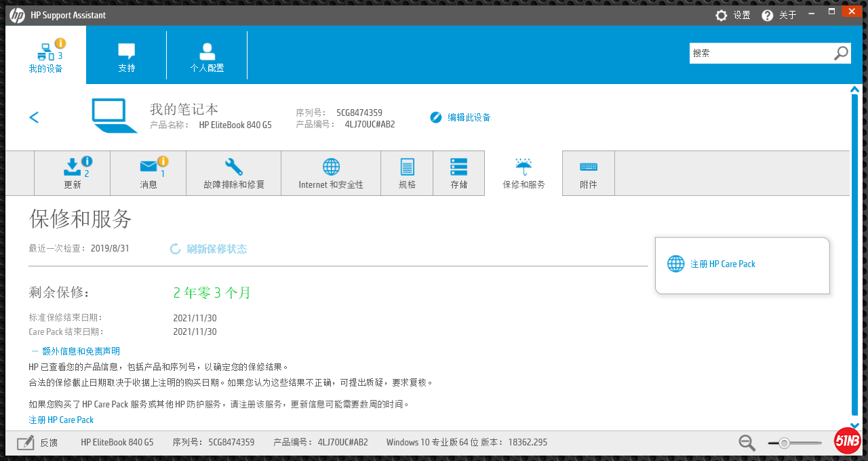868x461 pixels.
Task: Collapse 额外信息和免责声明 section
Action: 75,351
